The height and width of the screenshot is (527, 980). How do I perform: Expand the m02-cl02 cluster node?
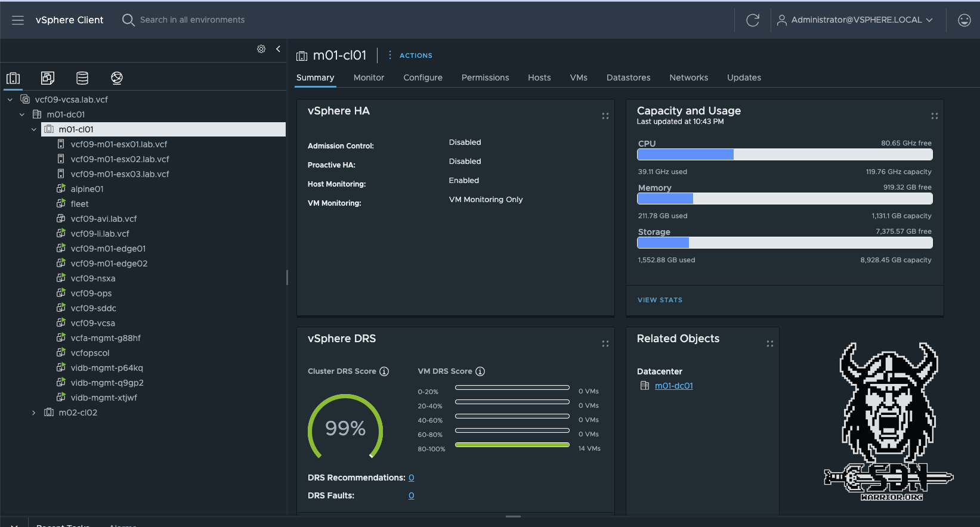point(34,413)
